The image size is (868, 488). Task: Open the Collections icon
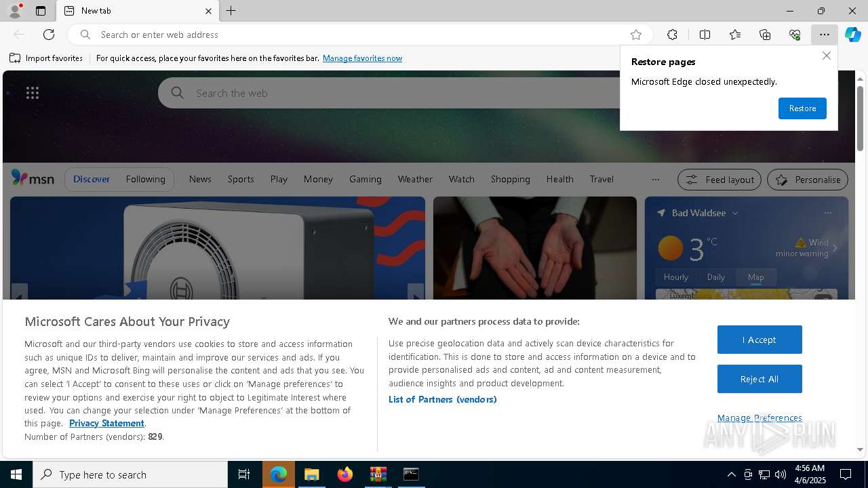765,35
